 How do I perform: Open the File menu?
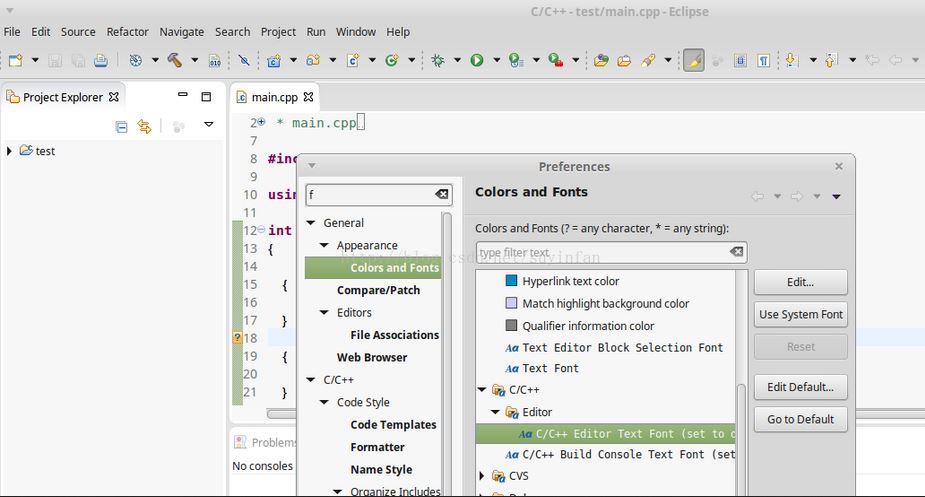(12, 32)
